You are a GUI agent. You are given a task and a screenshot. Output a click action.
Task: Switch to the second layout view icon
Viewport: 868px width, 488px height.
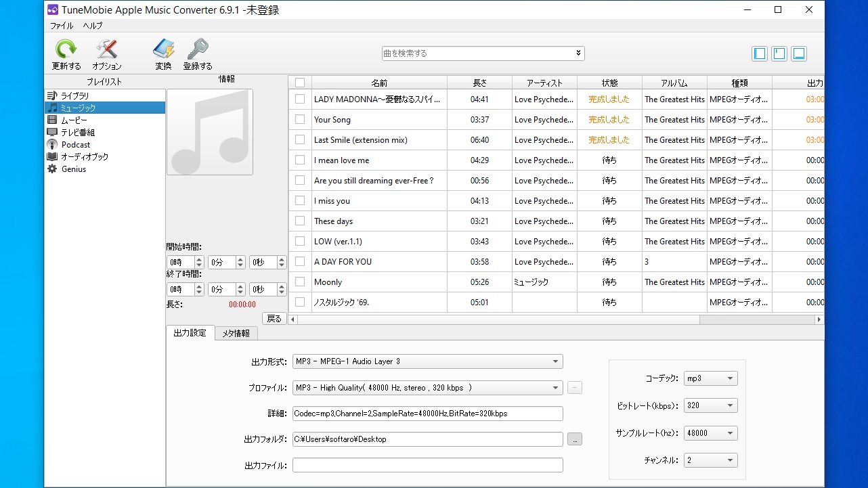point(779,53)
